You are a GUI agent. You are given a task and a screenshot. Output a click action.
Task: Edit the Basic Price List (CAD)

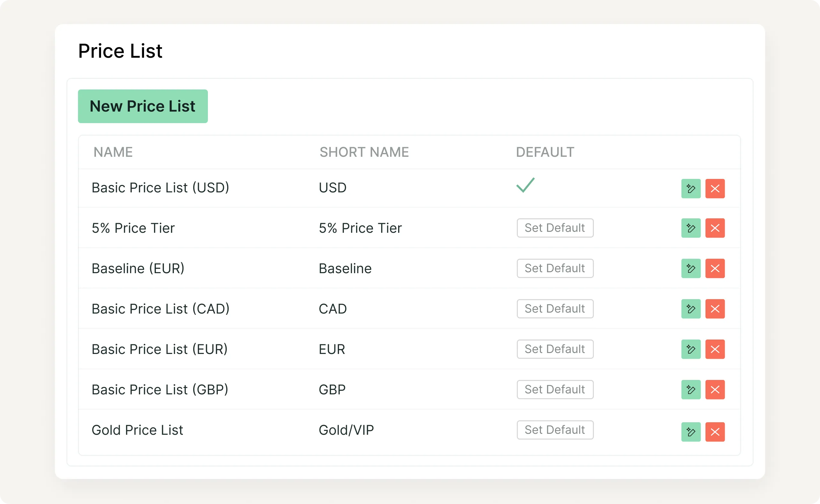[x=691, y=309]
